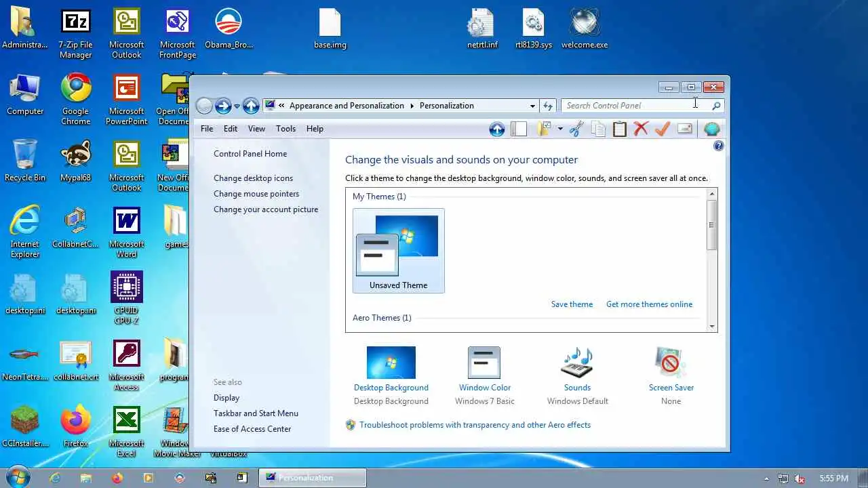Click the Windows Start button

[x=18, y=477]
